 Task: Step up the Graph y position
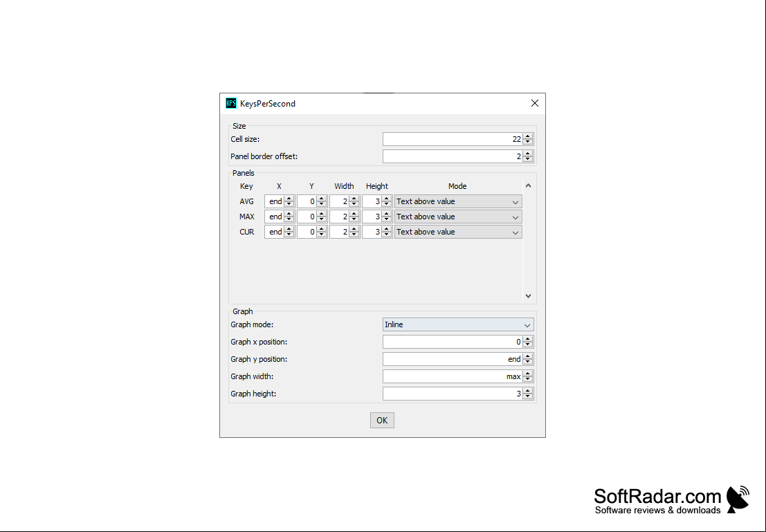527,356
